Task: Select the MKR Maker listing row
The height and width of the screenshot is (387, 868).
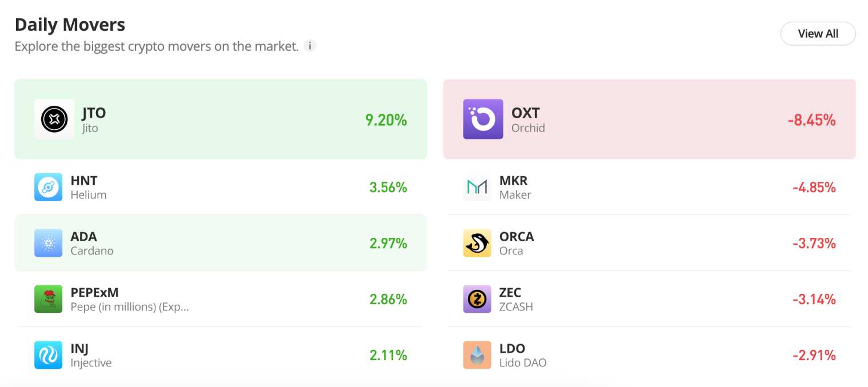Action: [649, 187]
